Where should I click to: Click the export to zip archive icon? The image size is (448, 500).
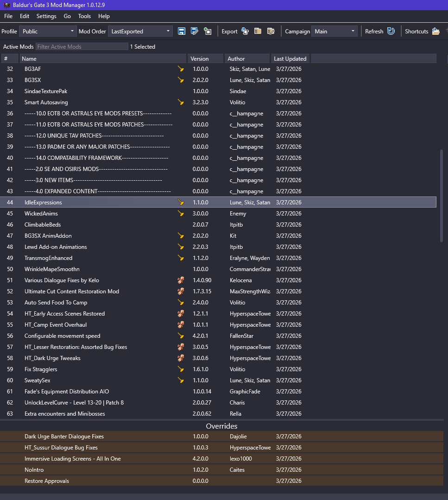258,31
